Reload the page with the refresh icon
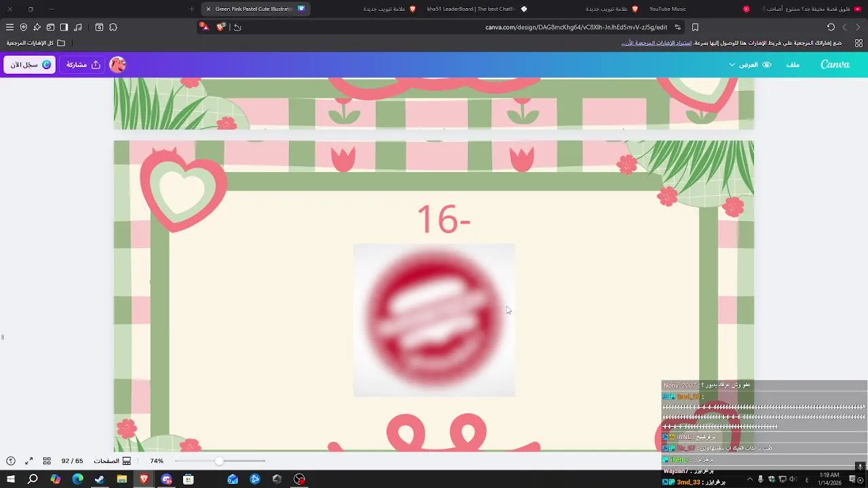The image size is (868, 488). coord(831,27)
